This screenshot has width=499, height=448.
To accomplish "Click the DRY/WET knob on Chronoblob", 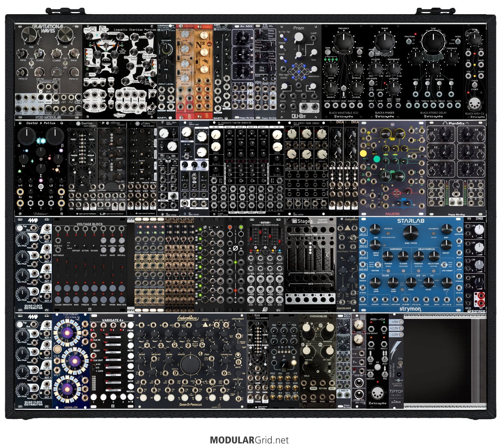I will click(329, 351).
